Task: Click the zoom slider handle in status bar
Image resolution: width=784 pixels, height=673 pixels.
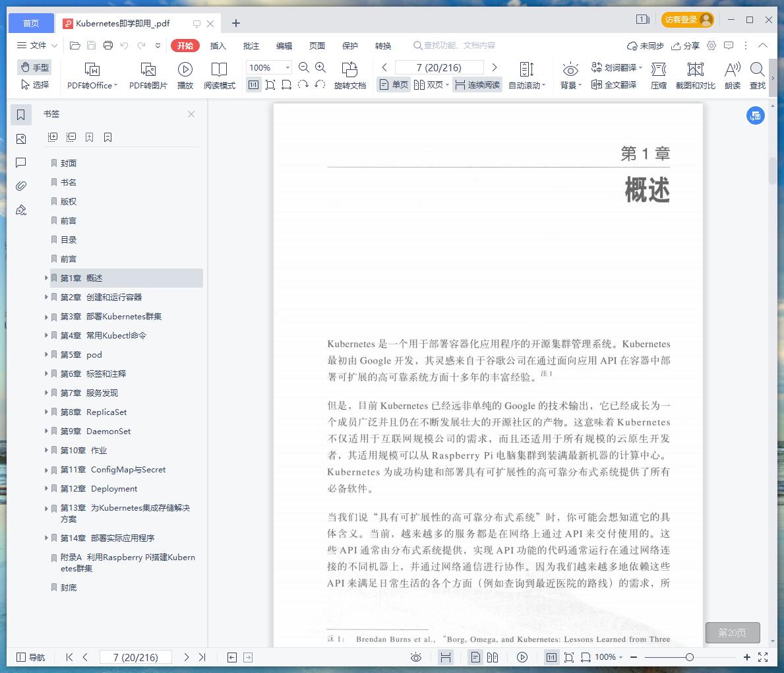Action: point(690,657)
